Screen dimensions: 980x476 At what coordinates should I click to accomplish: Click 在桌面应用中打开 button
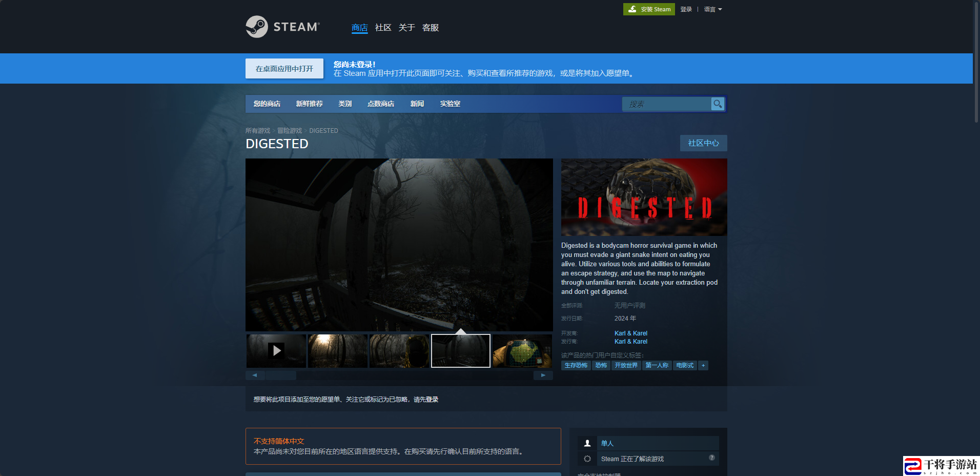pyautogui.click(x=284, y=69)
